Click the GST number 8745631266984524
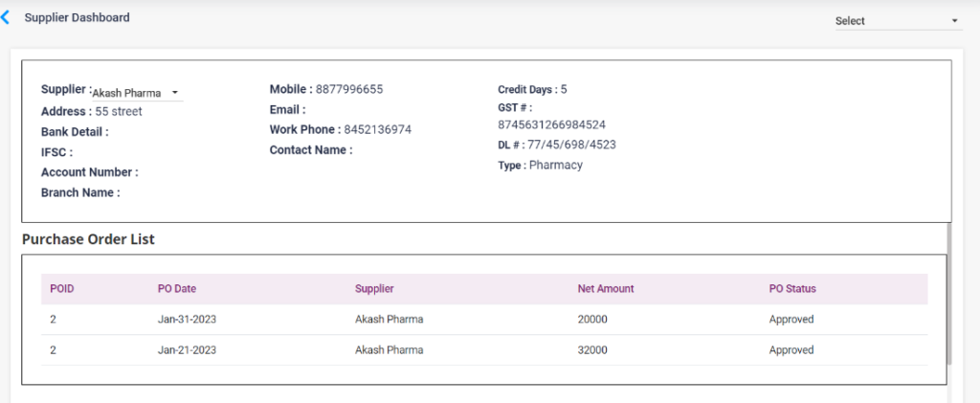This screenshot has width=980, height=403. pos(551,124)
